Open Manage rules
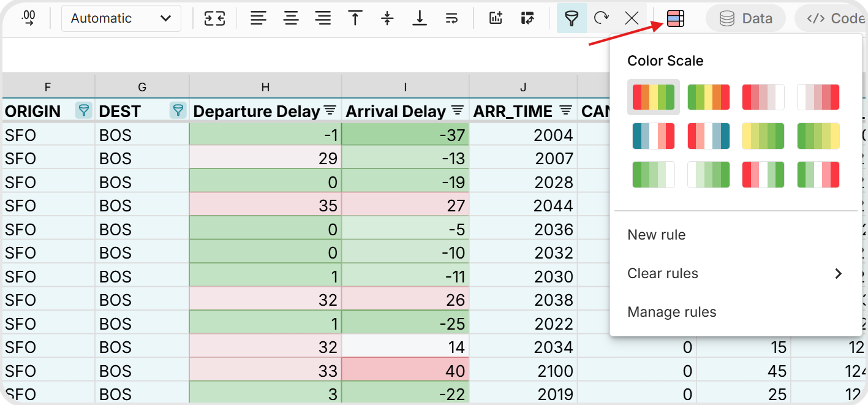This screenshot has height=405, width=868. click(x=671, y=312)
